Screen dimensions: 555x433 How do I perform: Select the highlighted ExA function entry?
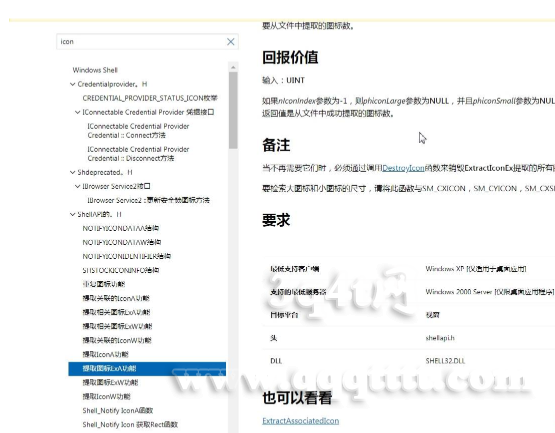(147, 369)
